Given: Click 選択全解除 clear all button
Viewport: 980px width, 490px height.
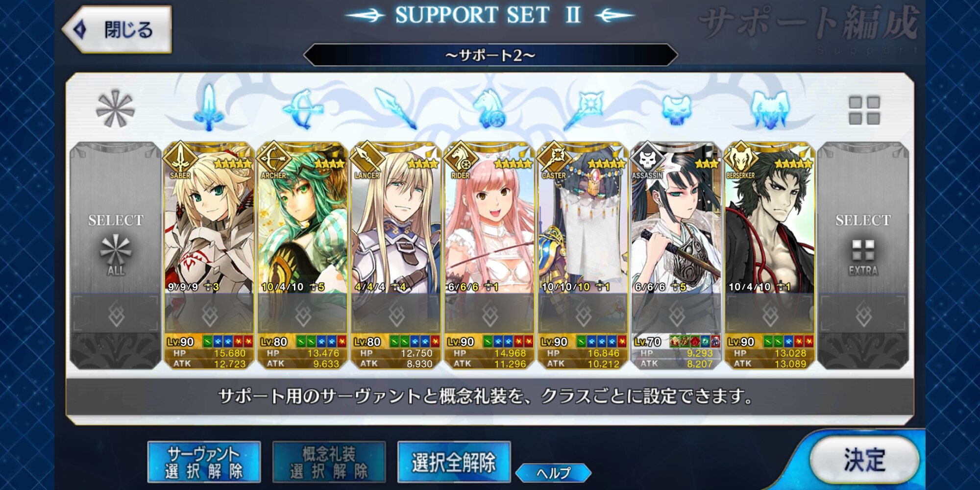Looking at the screenshot, I should [454, 462].
